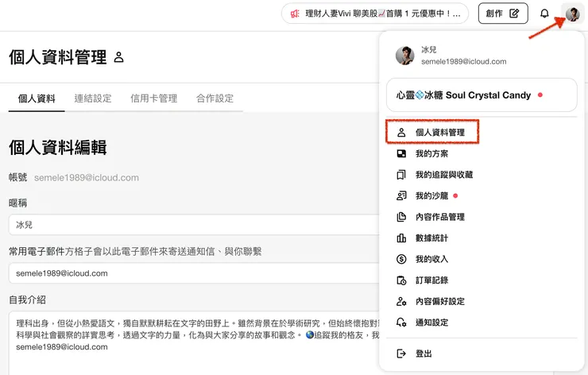Open 訂單記錄 menu entry
The height and width of the screenshot is (375, 588).
coord(431,280)
